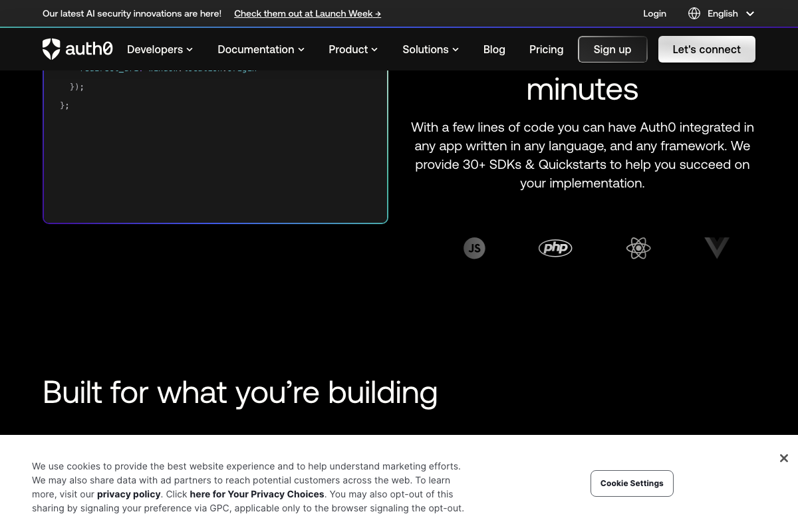Select the JavaScript SDK icon
Screen dimensions: 798x532
coord(474,248)
